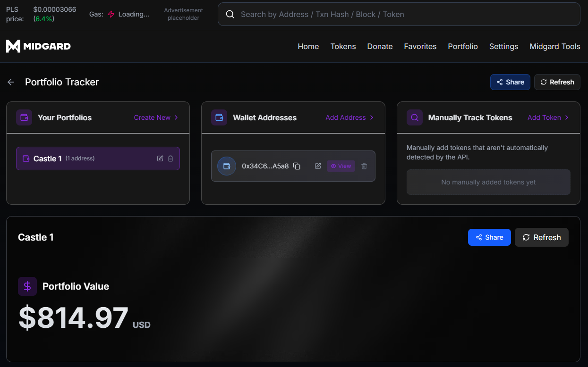
Task: Click the 0x34C6...A5a8 address text
Action: tap(265, 166)
